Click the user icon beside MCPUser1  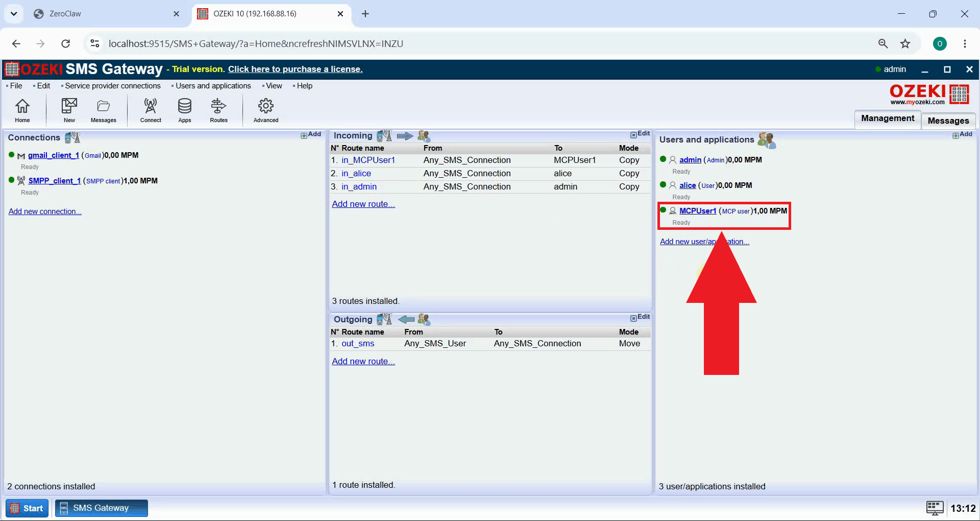click(x=673, y=211)
